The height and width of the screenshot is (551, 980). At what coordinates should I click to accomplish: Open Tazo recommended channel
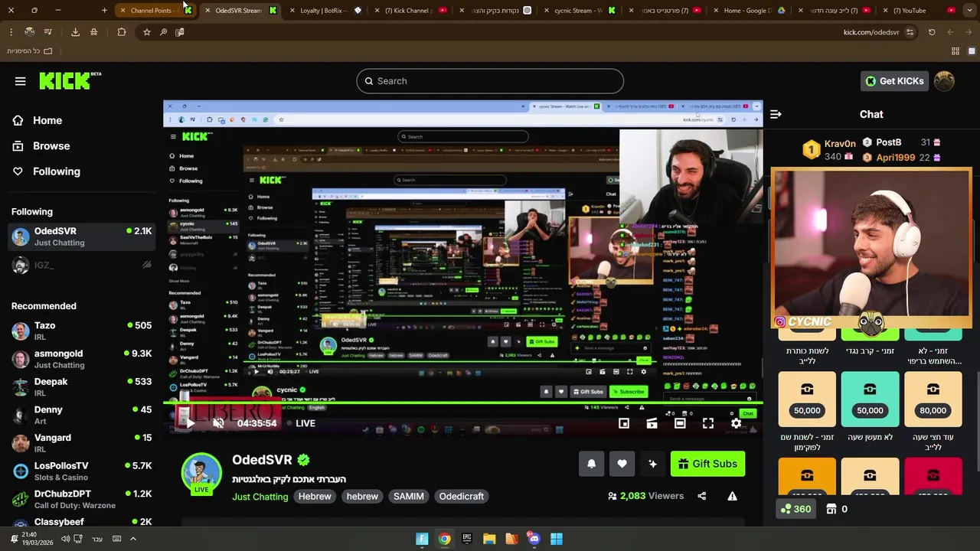click(x=82, y=331)
